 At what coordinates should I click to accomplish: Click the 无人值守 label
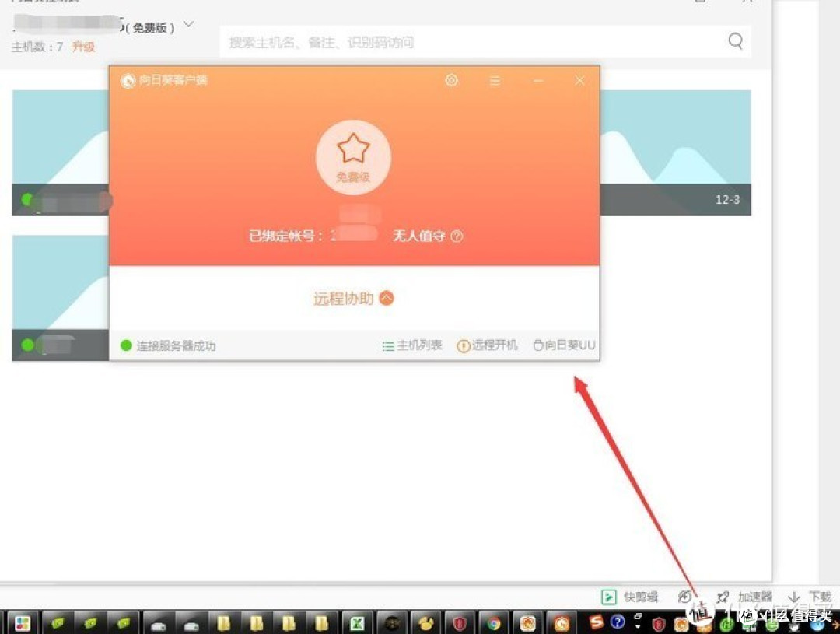click(x=419, y=236)
